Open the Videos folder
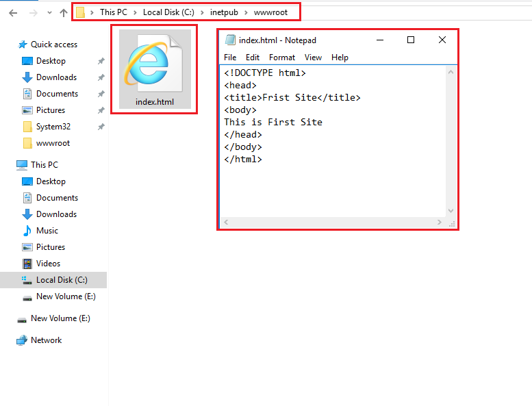 coord(48,264)
